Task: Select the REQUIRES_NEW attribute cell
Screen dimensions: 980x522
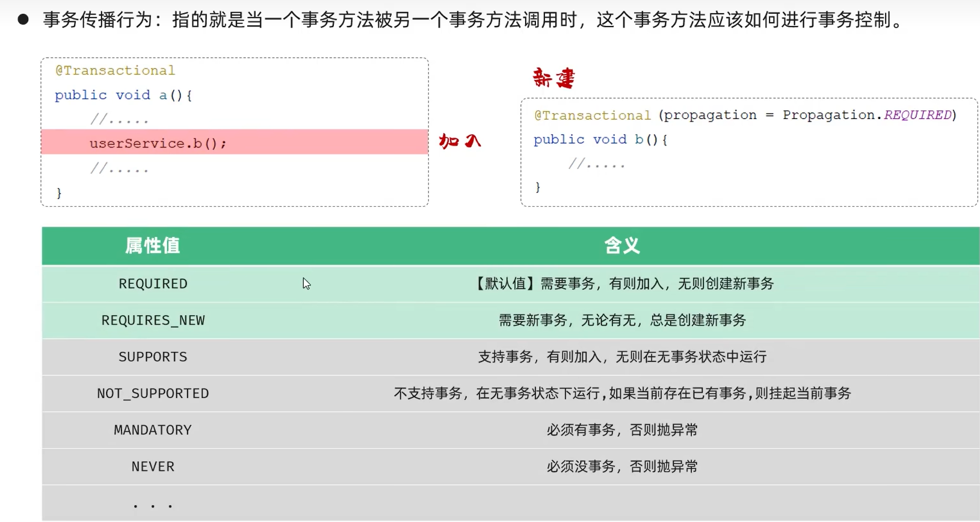Action: [153, 321]
